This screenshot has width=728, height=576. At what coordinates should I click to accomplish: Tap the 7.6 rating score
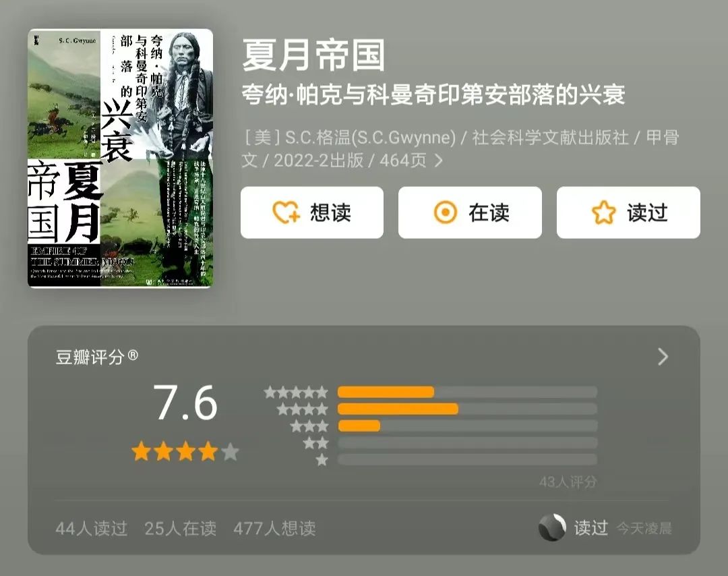(x=185, y=403)
